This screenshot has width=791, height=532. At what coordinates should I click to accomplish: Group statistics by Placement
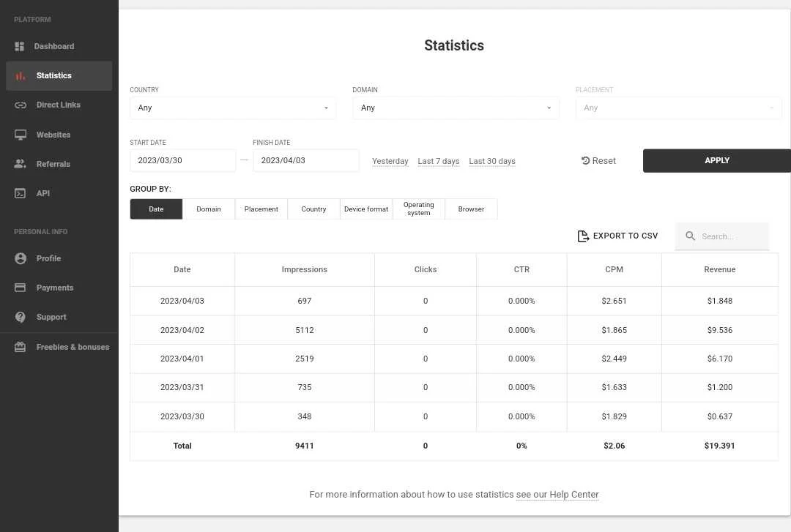click(261, 209)
